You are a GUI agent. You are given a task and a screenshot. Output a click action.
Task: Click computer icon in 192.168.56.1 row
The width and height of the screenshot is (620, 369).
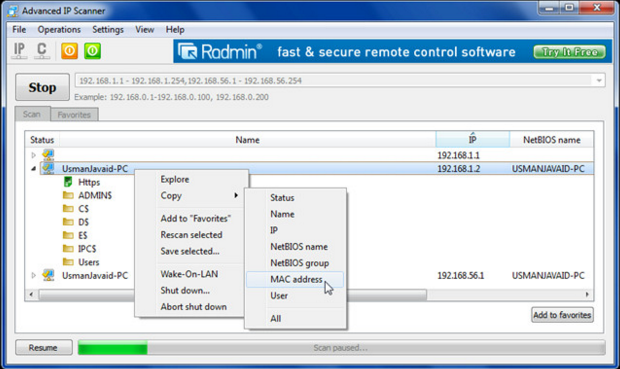pyautogui.click(x=48, y=275)
